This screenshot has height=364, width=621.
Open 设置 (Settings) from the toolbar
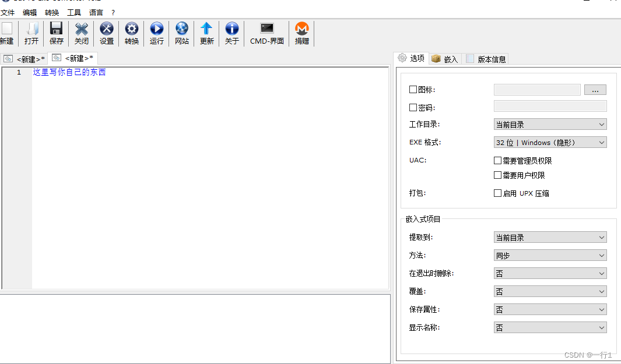click(x=107, y=29)
